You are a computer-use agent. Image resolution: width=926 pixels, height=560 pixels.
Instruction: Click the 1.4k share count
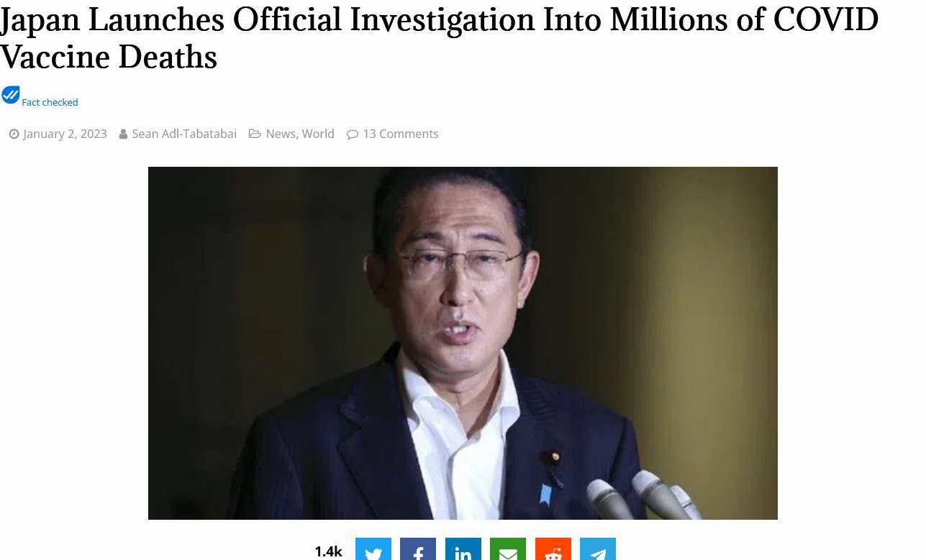click(328, 551)
